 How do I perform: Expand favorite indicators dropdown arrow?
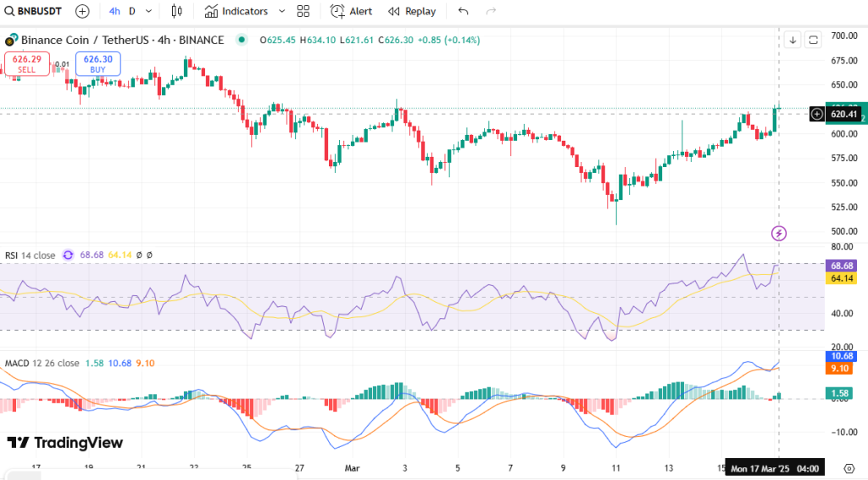pyautogui.click(x=281, y=11)
